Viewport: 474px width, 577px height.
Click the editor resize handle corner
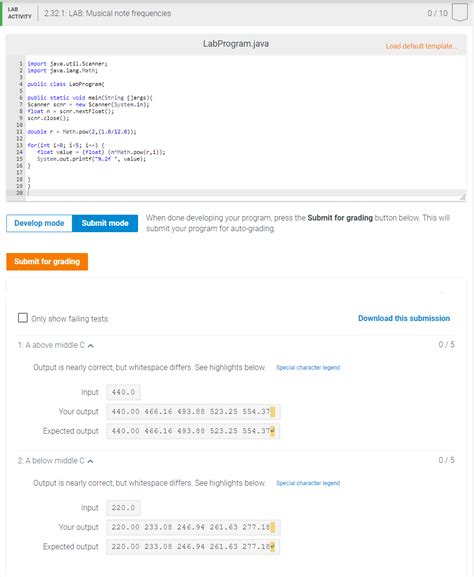click(x=463, y=197)
